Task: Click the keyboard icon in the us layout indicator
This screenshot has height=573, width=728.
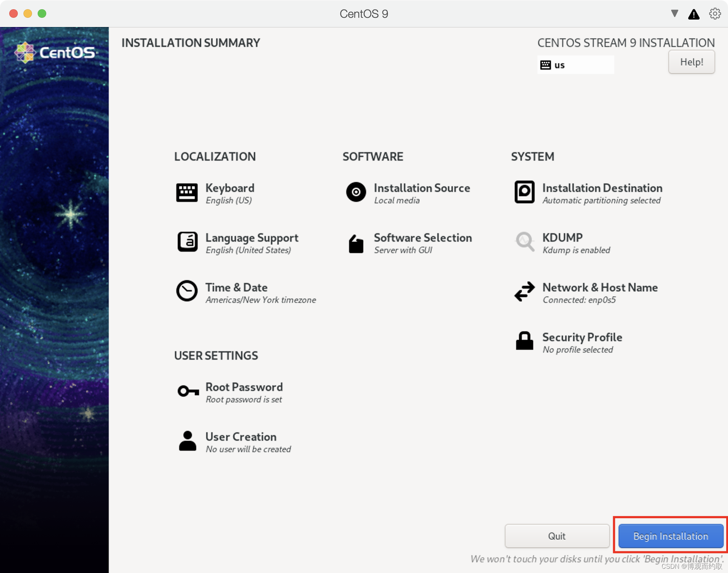Action: (x=545, y=65)
